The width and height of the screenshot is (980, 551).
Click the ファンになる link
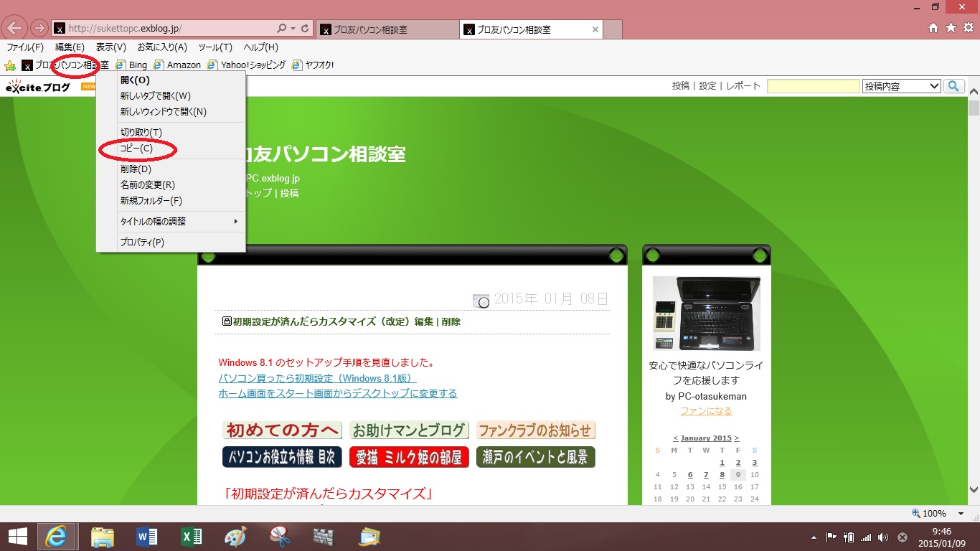coord(707,411)
